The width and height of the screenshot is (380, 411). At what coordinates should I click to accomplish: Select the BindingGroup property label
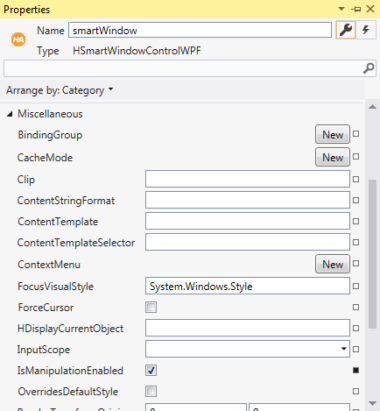pos(50,135)
